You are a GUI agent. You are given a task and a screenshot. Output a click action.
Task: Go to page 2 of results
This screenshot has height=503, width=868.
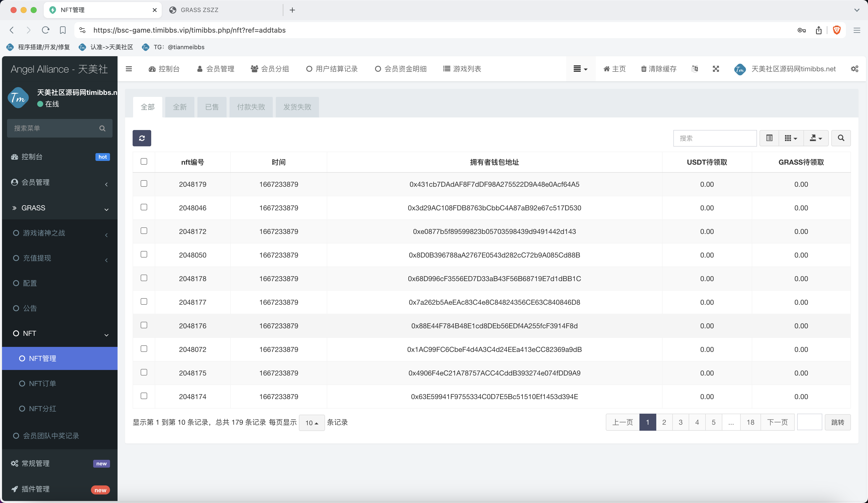point(664,422)
